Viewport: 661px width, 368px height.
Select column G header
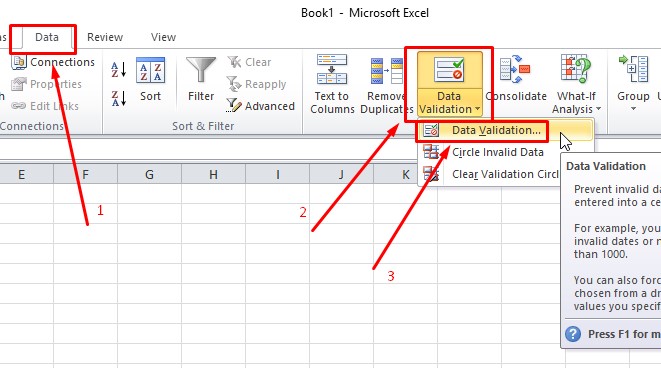(149, 174)
